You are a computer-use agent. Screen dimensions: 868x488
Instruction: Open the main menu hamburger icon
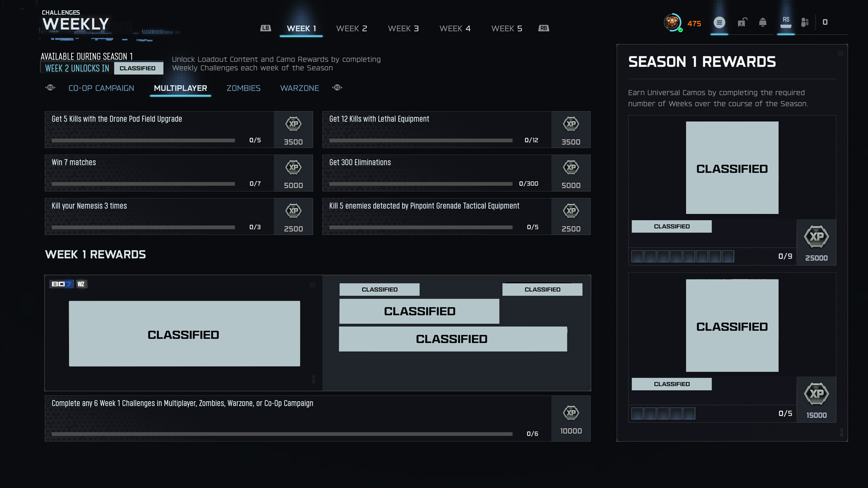(x=719, y=22)
